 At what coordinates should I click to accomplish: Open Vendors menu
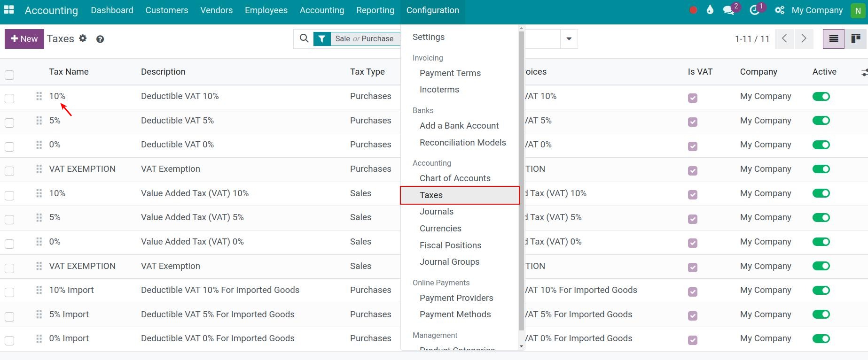(x=216, y=10)
